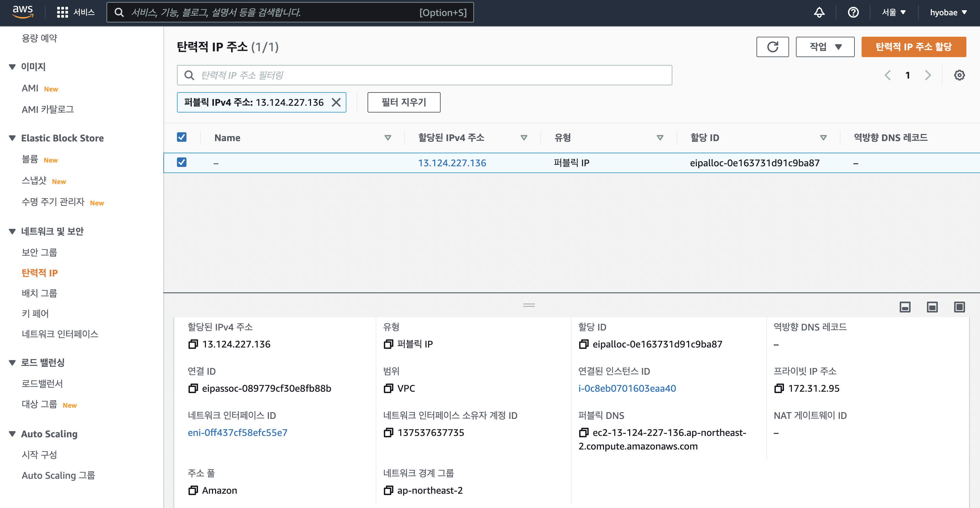Copy the private IP address 172.31.2.95
This screenshot has height=508, width=980.
click(x=779, y=388)
